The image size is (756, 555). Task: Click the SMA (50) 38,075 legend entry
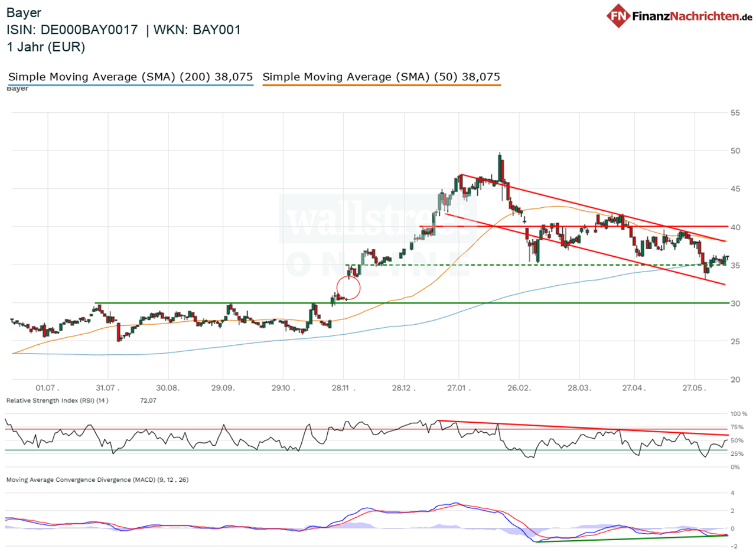click(381, 77)
